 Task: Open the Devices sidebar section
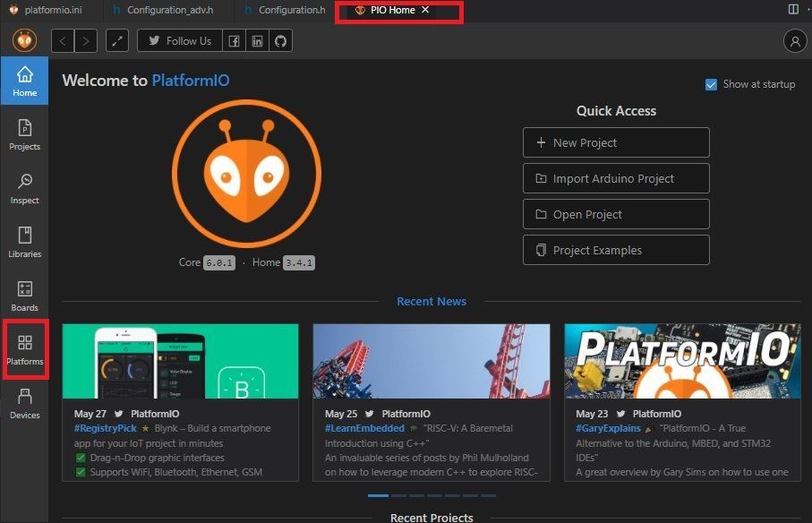coord(24,403)
